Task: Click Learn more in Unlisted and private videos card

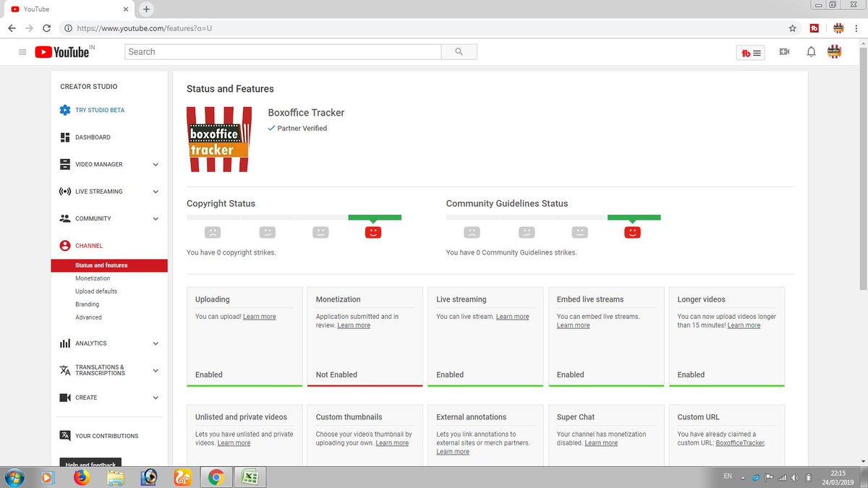Action: point(234,443)
